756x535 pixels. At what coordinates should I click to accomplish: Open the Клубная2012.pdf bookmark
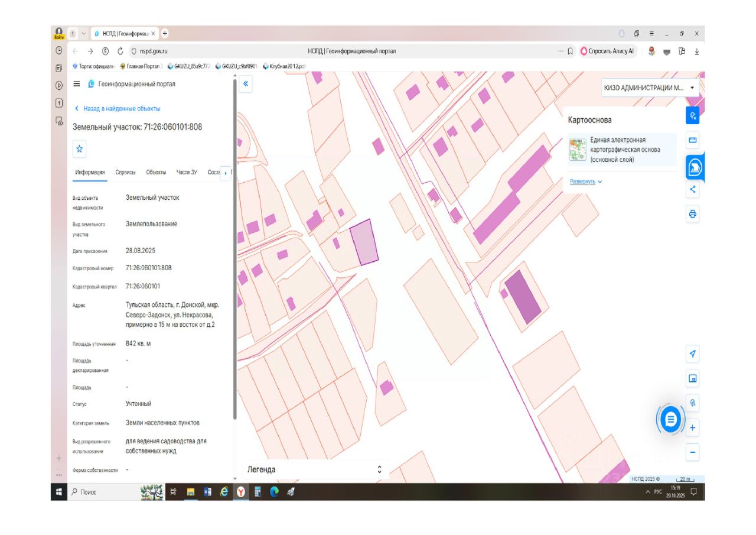coord(284,66)
